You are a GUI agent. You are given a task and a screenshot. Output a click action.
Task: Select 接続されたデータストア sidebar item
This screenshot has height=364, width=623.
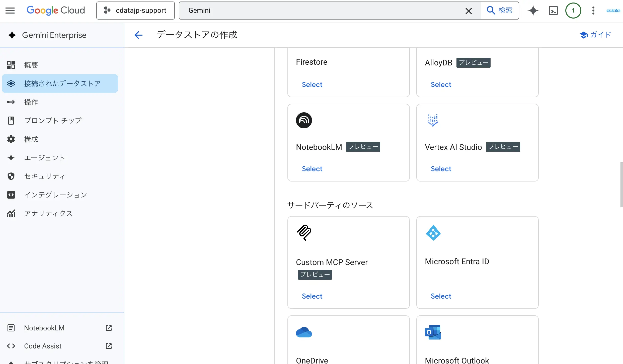click(x=60, y=83)
